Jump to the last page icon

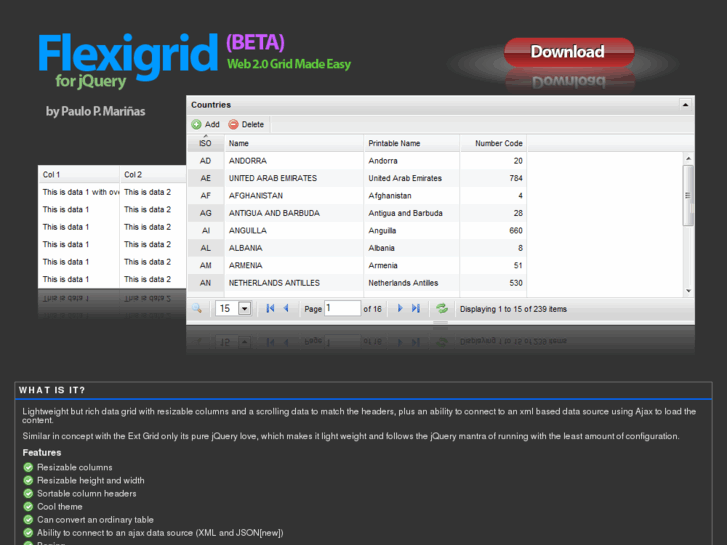coord(416,308)
